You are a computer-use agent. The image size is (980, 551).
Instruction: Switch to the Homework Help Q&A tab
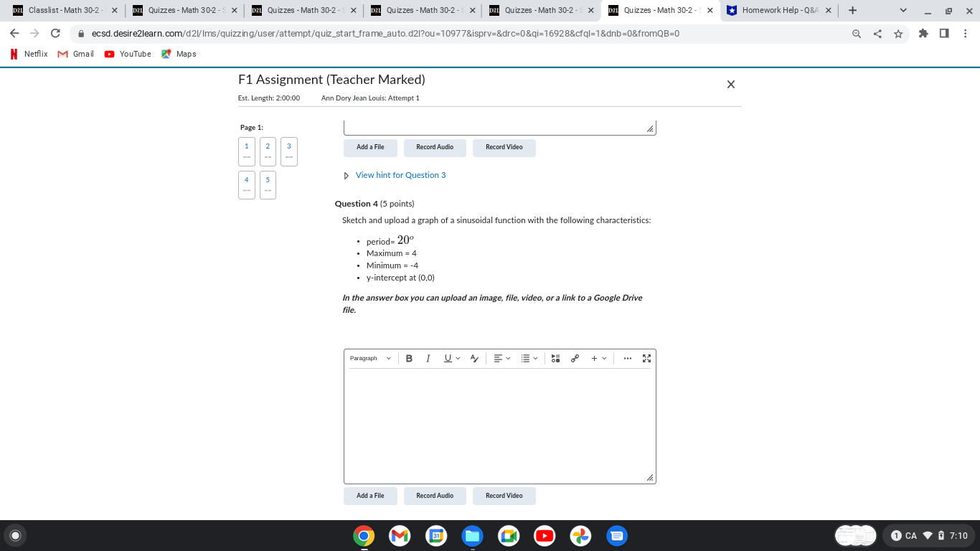[779, 10]
